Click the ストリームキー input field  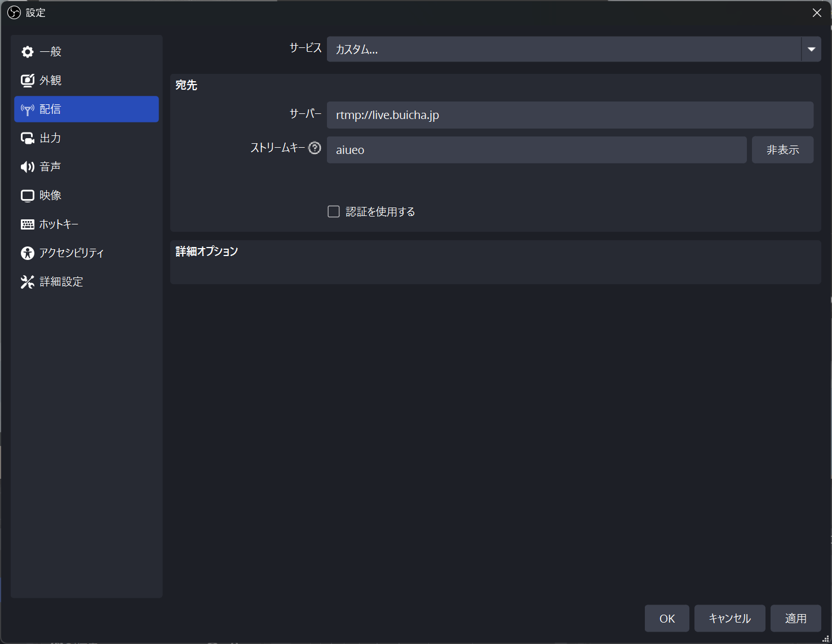[x=536, y=150]
